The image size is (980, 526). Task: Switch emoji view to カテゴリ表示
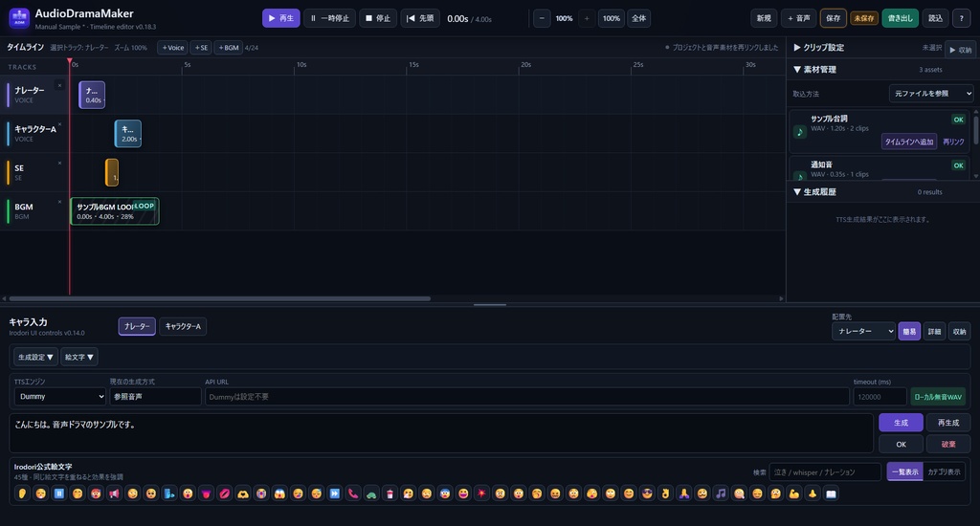(944, 471)
